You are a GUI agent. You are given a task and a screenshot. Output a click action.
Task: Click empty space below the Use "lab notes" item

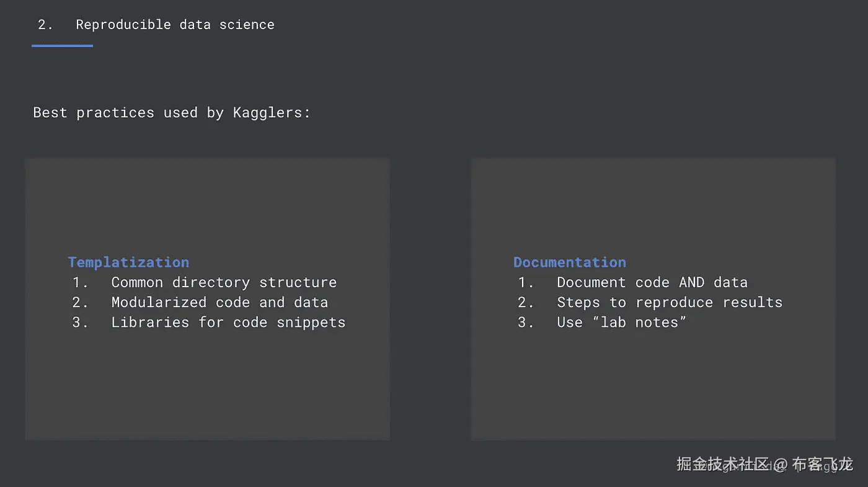tap(652, 385)
